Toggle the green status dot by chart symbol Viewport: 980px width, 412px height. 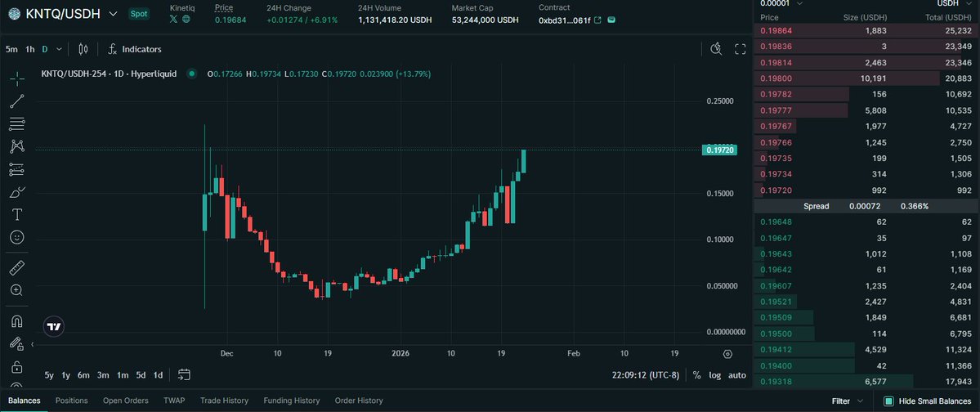192,74
